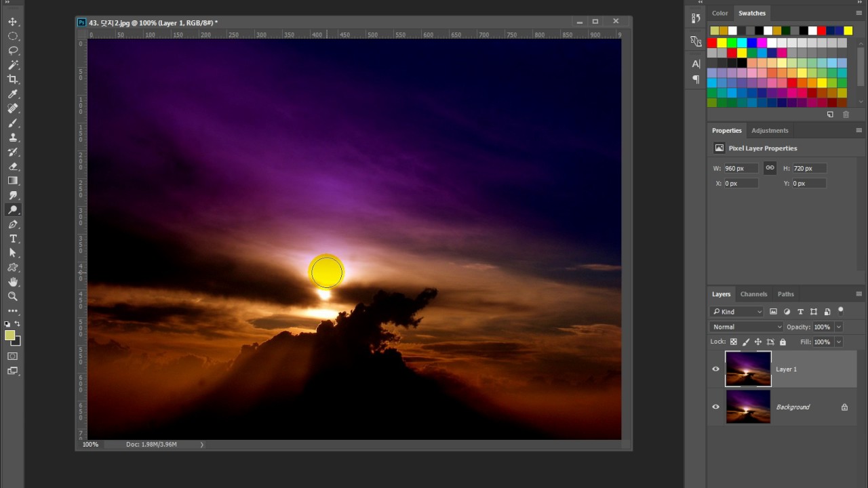This screenshot has height=488, width=868.
Task: Expand the status bar info arrow
Action: point(201,445)
